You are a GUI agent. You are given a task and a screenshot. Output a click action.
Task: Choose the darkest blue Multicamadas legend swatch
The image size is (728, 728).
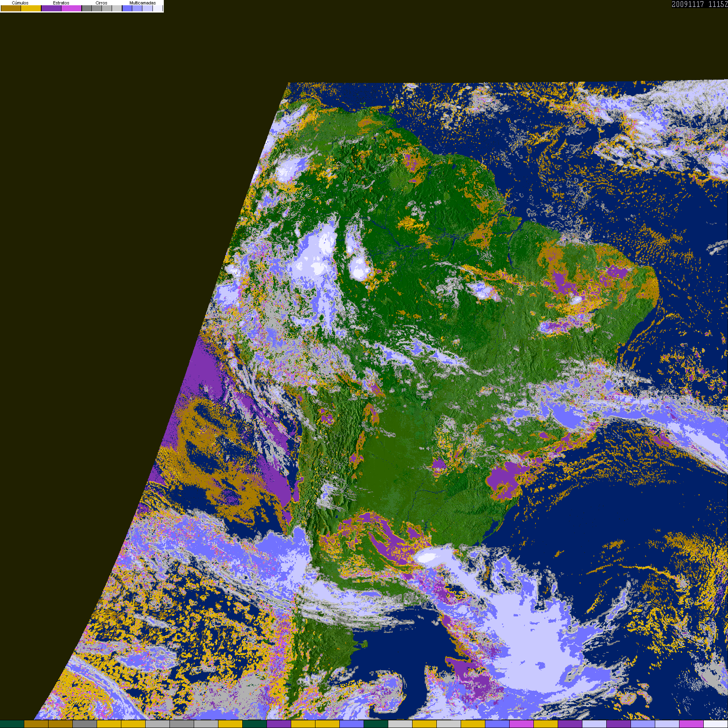[x=127, y=8]
